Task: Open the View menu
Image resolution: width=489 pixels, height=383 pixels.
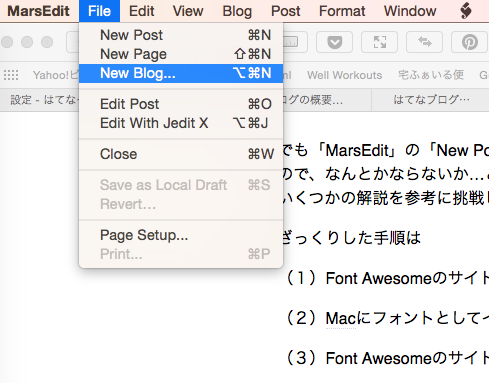Action: [188, 11]
